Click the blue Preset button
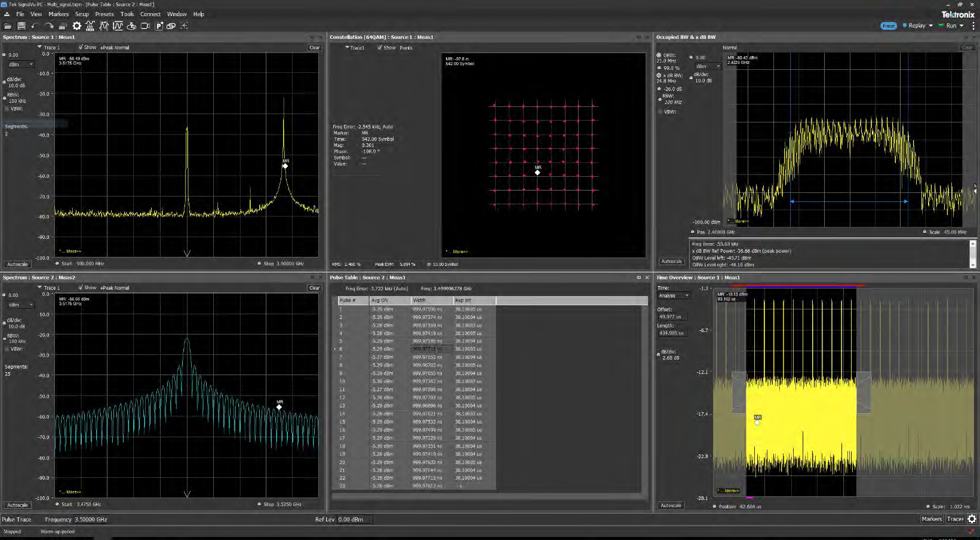Image resolution: width=980 pixels, height=540 pixels. [889, 26]
